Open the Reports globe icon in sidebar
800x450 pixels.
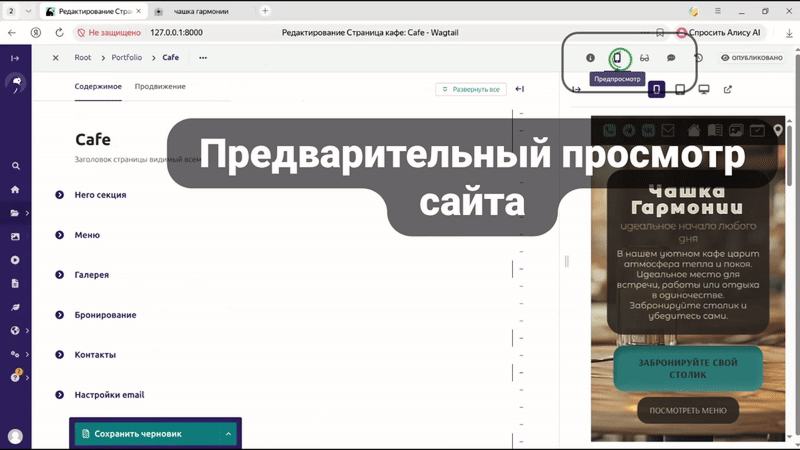tap(15, 331)
